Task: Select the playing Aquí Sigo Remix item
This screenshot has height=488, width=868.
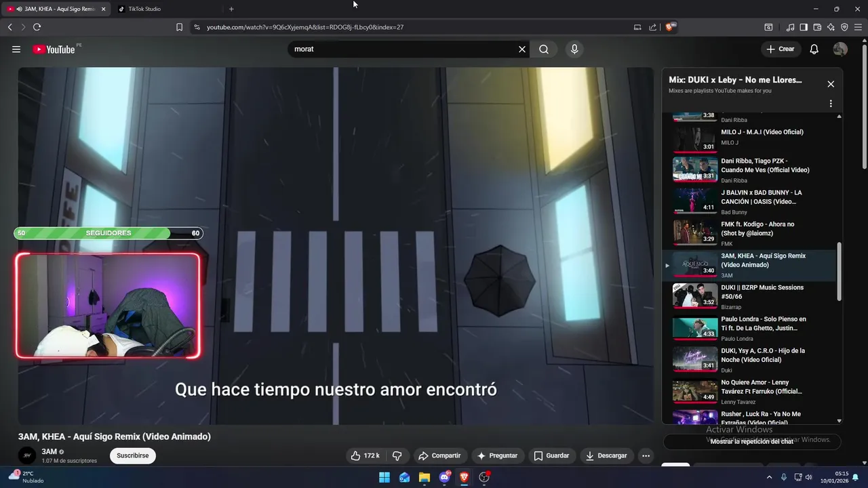Action: (x=749, y=266)
